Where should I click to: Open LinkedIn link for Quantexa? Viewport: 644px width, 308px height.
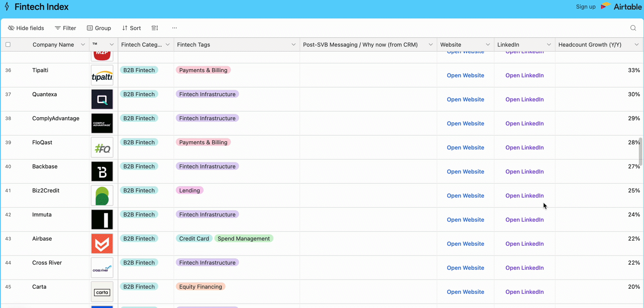point(524,100)
